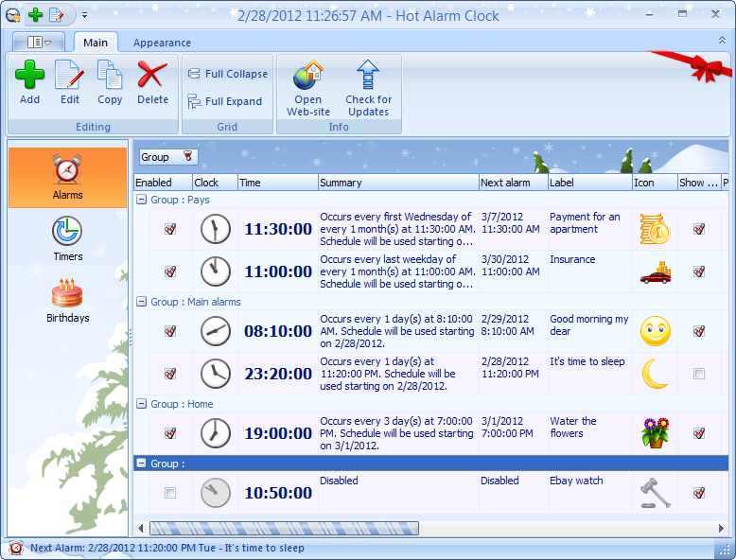Click Full Expand in Grid group
This screenshot has width=736, height=560.
225,101
